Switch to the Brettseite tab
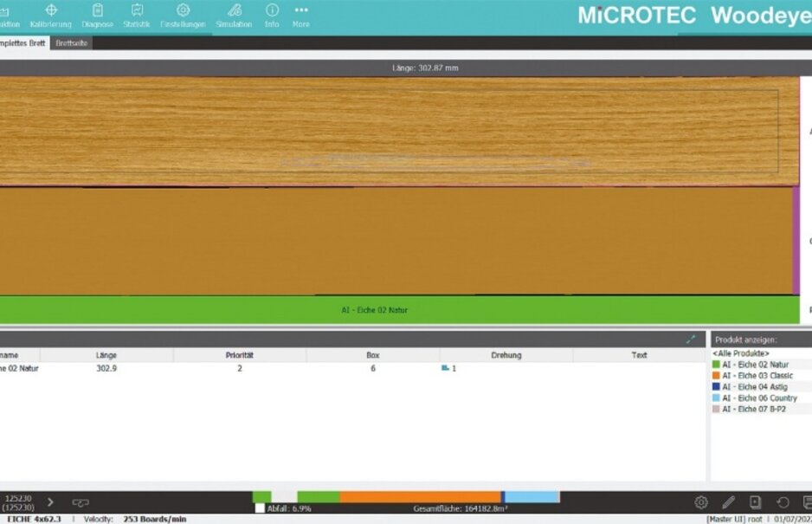The width and height of the screenshot is (812, 524). click(x=71, y=42)
